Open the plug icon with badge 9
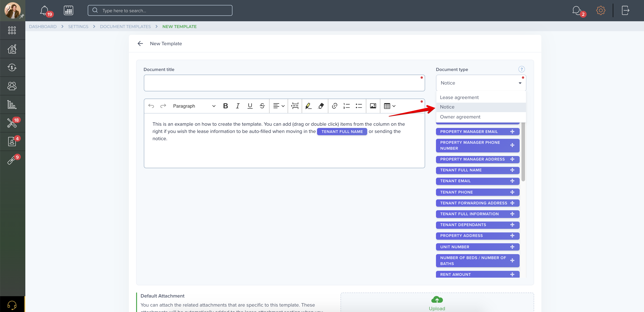This screenshot has height=312, width=644. (12, 160)
